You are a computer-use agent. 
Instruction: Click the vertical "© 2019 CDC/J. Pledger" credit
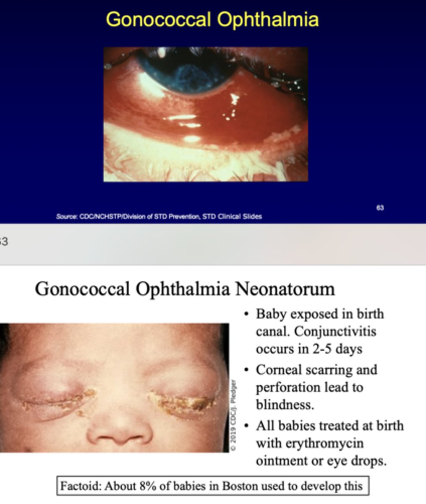coord(234,415)
